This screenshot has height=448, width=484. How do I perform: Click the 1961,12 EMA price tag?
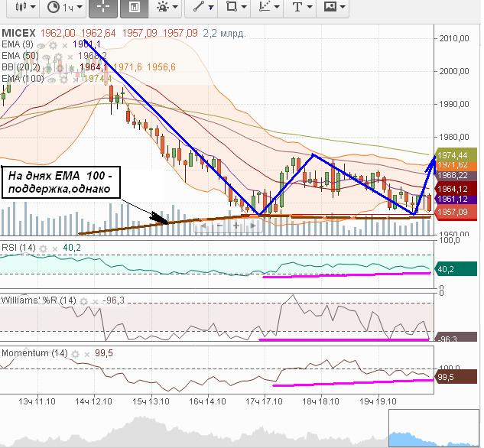click(456, 199)
